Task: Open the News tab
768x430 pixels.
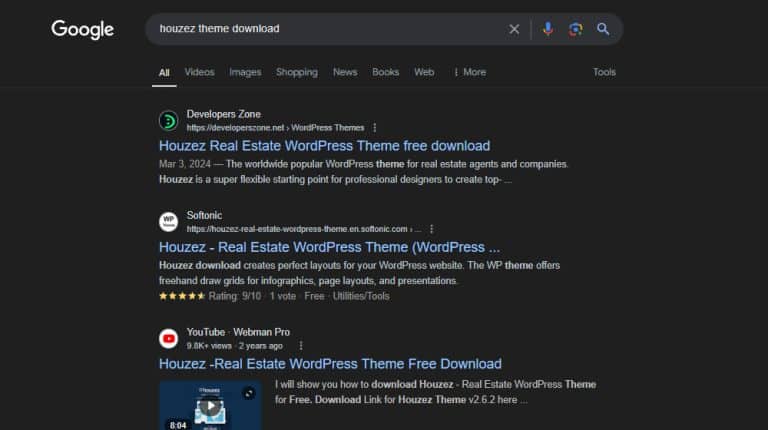Action: coord(345,72)
